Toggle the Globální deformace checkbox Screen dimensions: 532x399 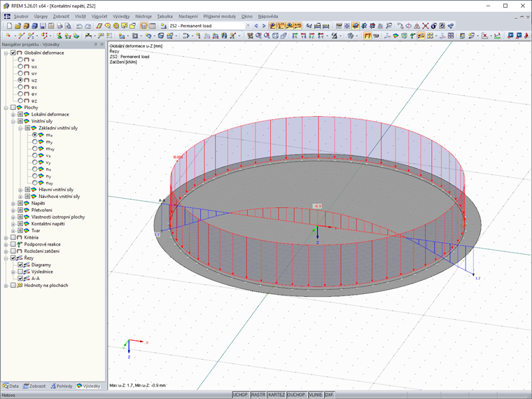(x=13, y=52)
